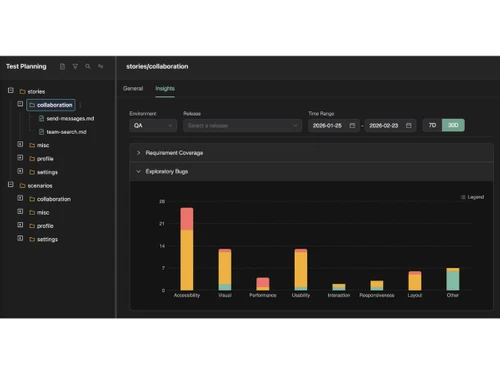Open the Release dropdown

(242, 126)
